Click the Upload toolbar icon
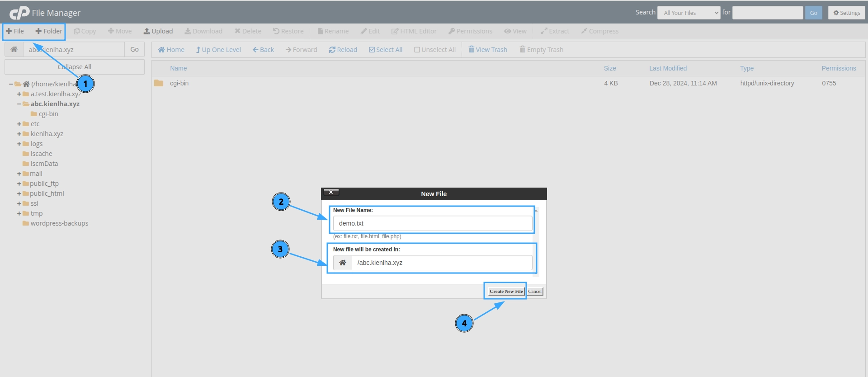Viewport: 868px width, 377px height. pyautogui.click(x=158, y=31)
